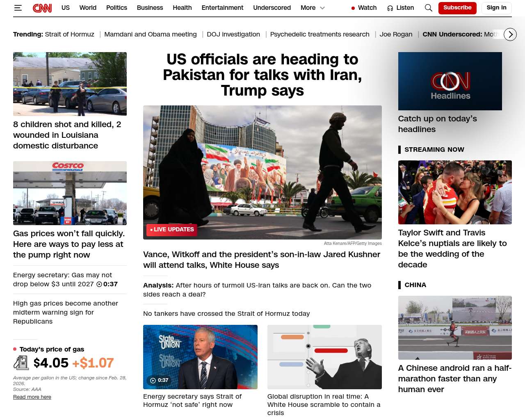
Task: Open the Pakistan talks with Iran headline
Action: (x=262, y=75)
